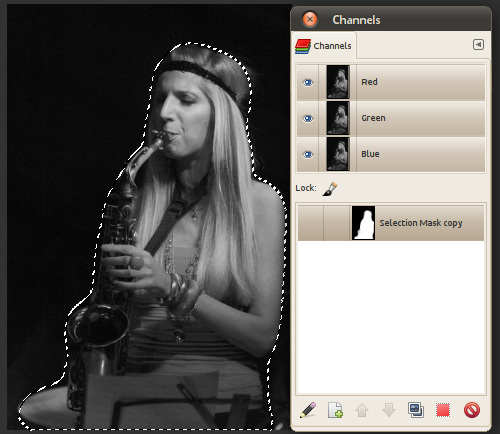Hide the Red channel eye icon
The width and height of the screenshot is (500, 434).
pos(308,82)
